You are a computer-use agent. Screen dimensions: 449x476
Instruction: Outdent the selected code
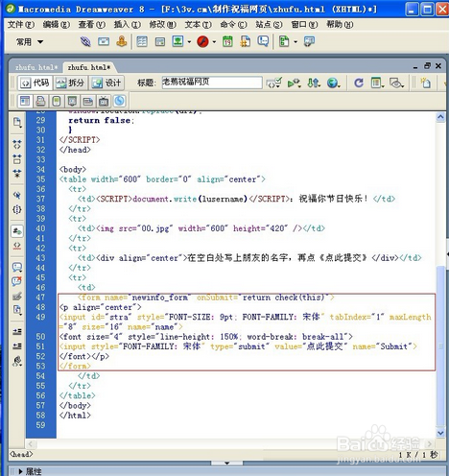coord(17,346)
